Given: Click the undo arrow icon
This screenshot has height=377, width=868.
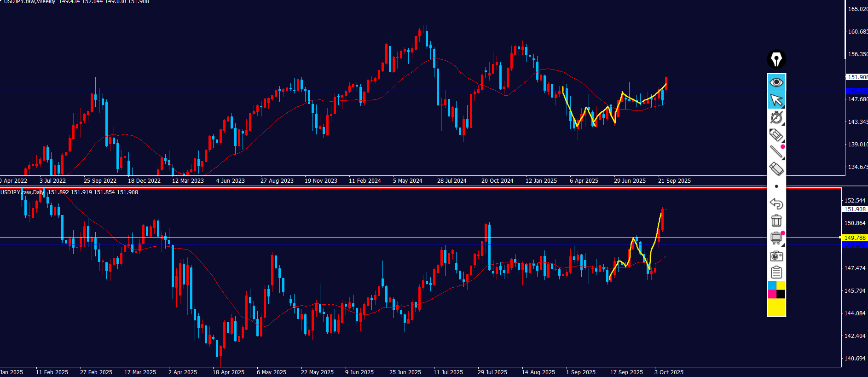Looking at the screenshot, I should tap(776, 203).
